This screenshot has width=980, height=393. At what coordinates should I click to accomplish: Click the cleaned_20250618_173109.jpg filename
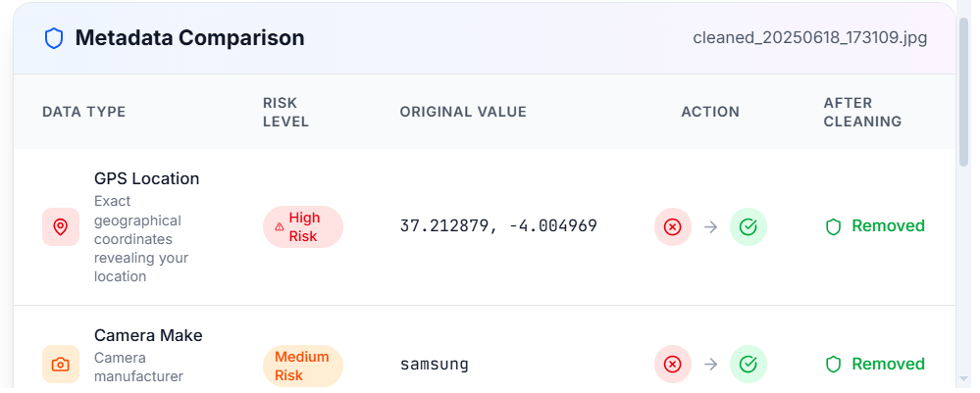pos(810,38)
